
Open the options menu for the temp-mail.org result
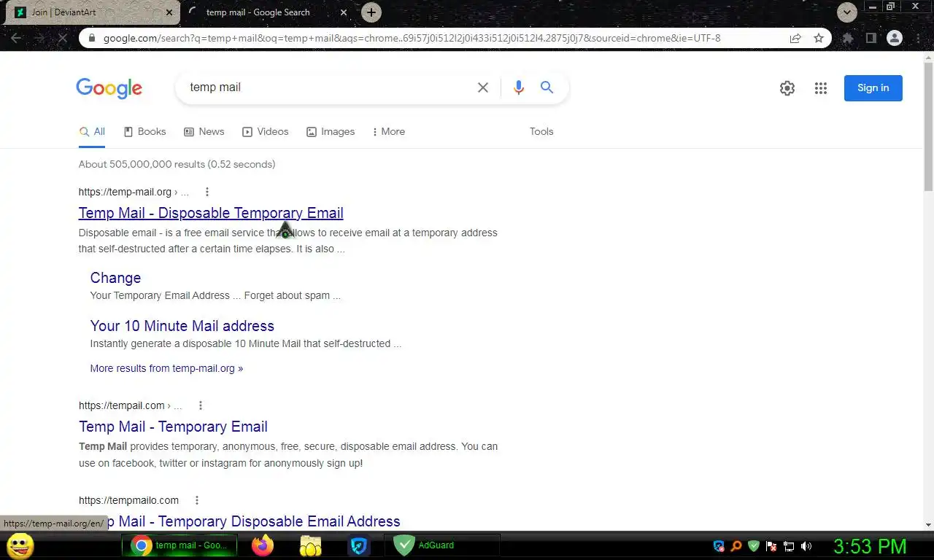(x=207, y=192)
